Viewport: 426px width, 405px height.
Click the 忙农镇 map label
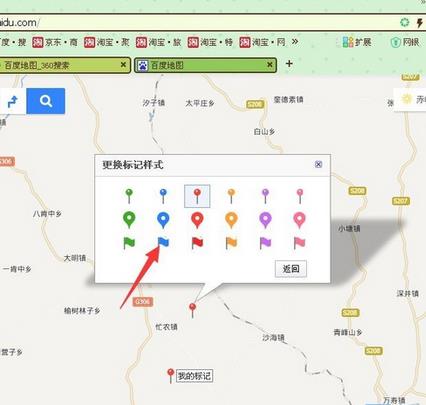click(166, 327)
